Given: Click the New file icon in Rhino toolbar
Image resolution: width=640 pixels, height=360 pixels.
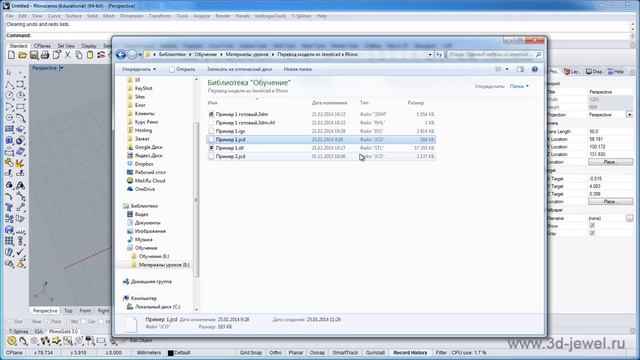Looking at the screenshot, I should point(11,55).
